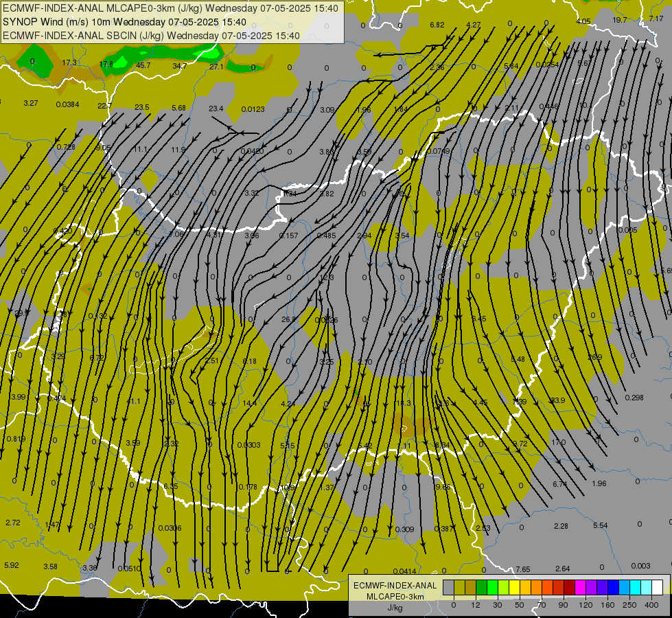The image size is (672, 618).
Task: Click the legend title ECMWF-INDEX-ANAL
Action: [x=395, y=586]
